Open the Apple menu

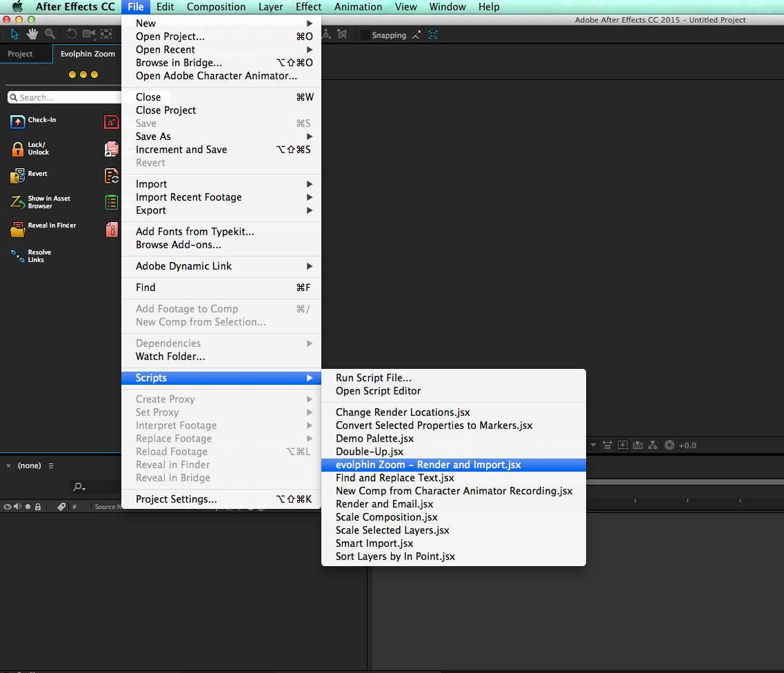[x=17, y=7]
